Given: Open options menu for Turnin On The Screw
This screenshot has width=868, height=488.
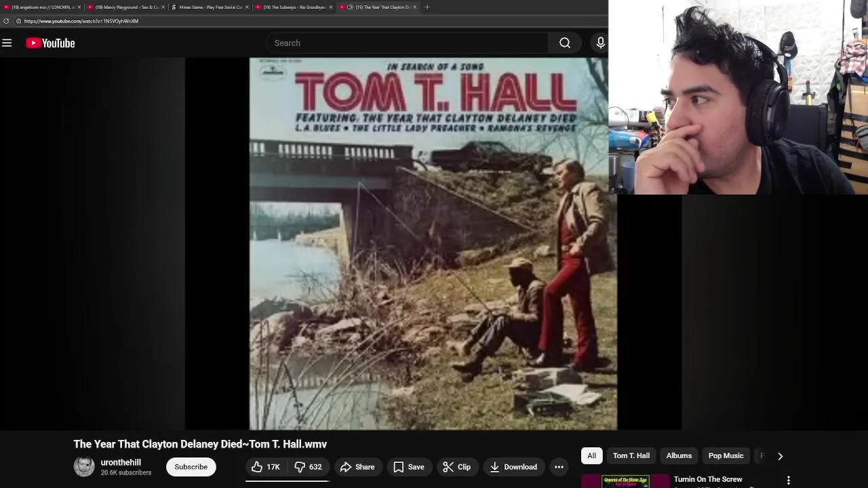Looking at the screenshot, I should pyautogui.click(x=788, y=481).
